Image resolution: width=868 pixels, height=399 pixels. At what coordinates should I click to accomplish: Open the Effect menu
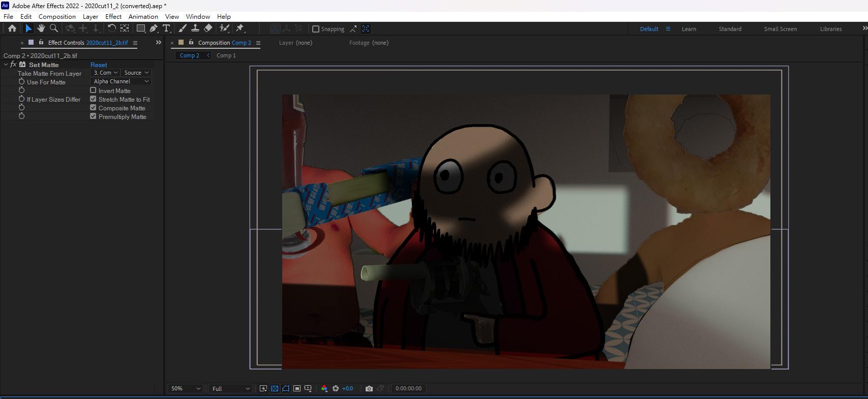click(x=113, y=16)
